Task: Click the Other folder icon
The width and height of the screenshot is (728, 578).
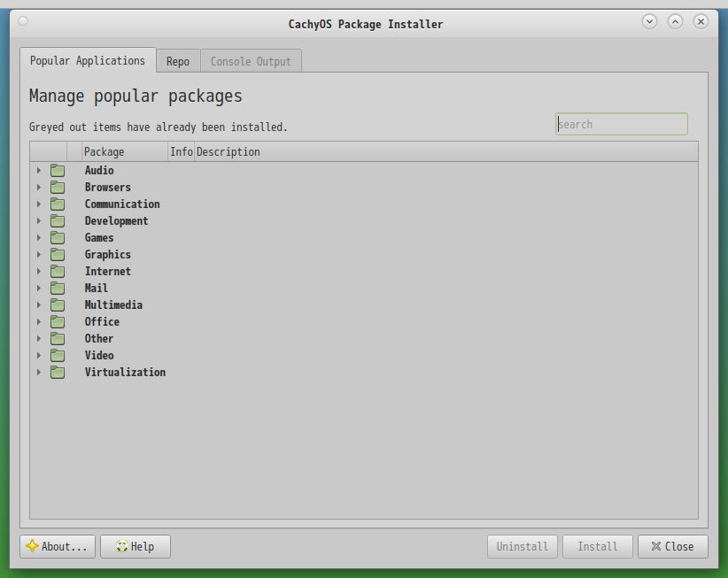Action: coord(58,339)
